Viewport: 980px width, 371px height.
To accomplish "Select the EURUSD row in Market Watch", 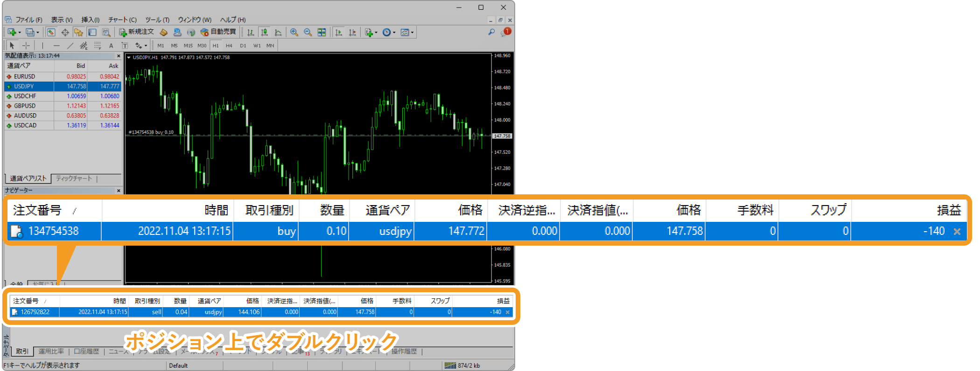I will tap(63, 76).
